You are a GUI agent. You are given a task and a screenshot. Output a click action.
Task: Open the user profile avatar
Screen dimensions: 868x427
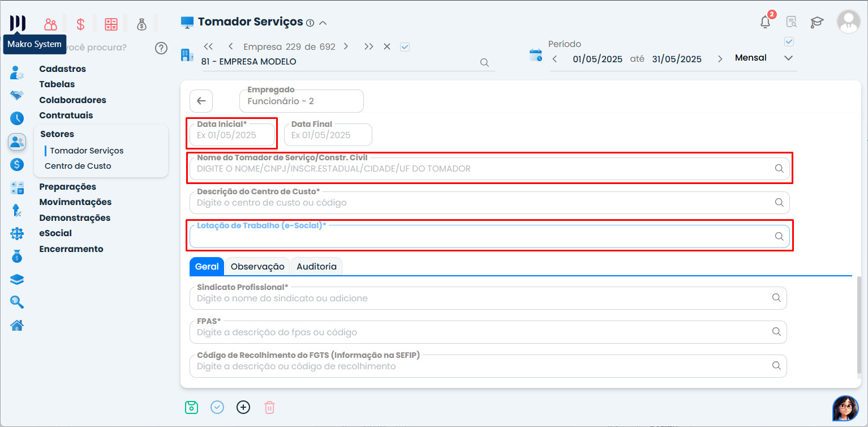point(848,22)
